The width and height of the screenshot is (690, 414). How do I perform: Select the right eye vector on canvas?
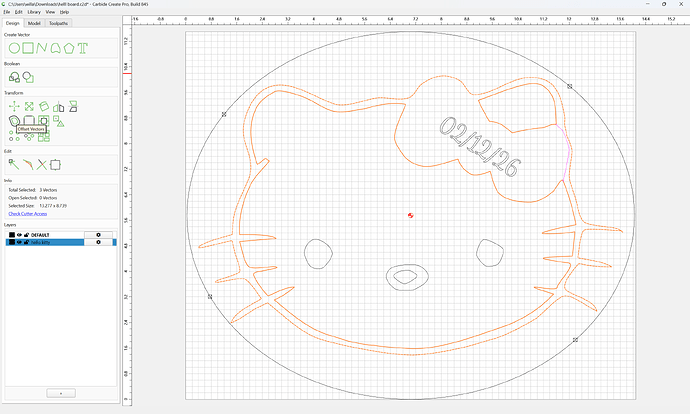pyautogui.click(x=490, y=253)
